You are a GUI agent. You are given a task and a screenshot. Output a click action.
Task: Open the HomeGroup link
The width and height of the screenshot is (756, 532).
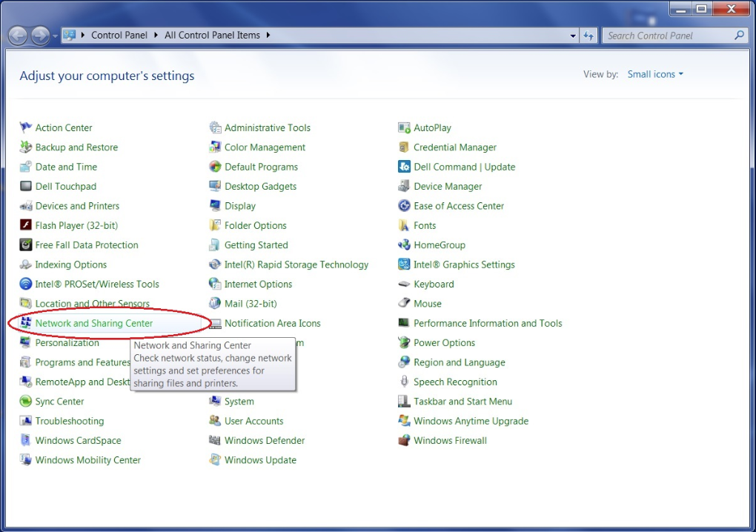(440, 245)
